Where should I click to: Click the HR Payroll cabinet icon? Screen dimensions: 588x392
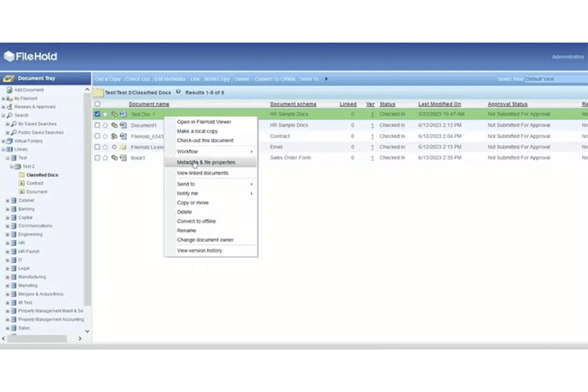point(14,251)
